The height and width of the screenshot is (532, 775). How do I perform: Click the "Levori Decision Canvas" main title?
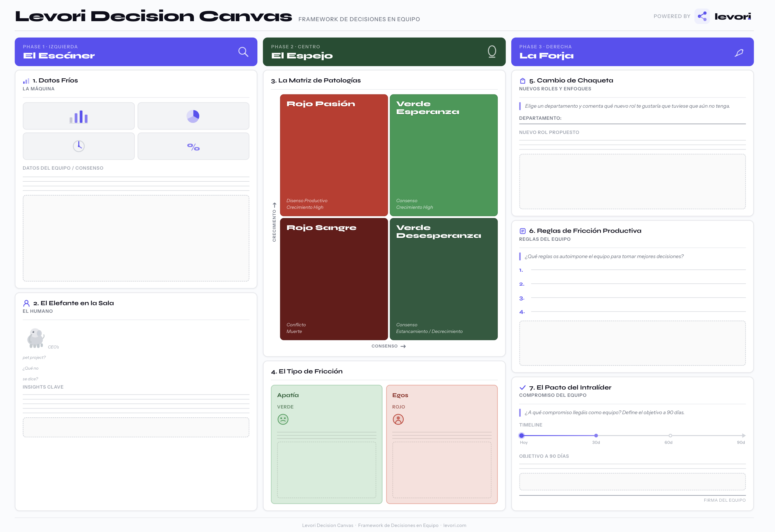coord(153,16)
